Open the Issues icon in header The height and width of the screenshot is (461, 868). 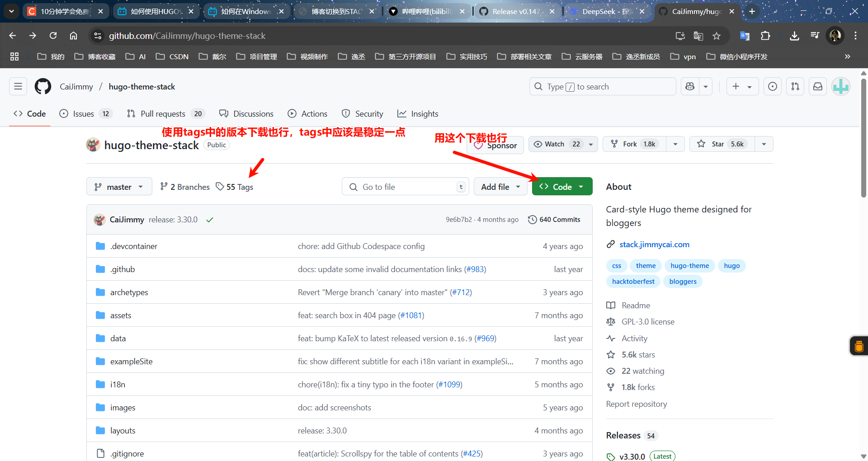coord(773,86)
